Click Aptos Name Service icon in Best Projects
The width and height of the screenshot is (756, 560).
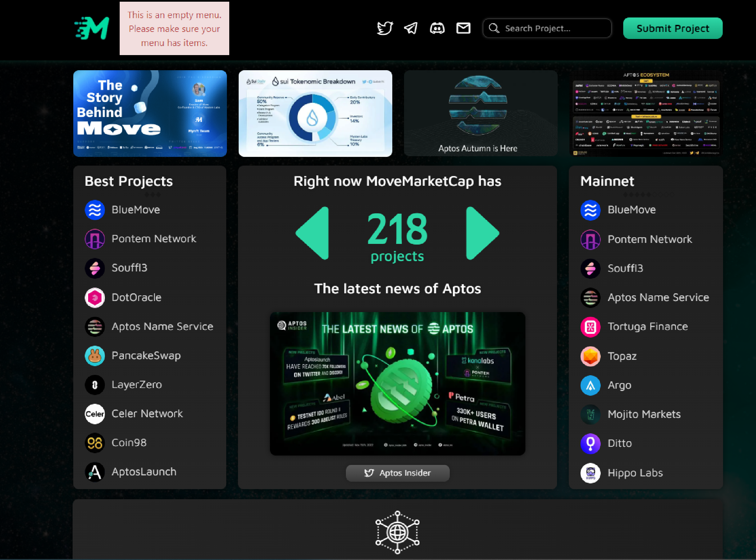95,327
